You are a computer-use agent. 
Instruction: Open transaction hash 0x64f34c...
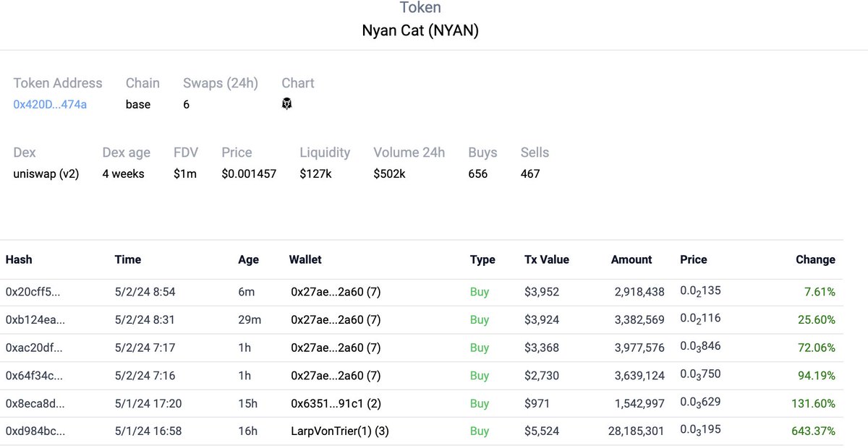coord(33,376)
